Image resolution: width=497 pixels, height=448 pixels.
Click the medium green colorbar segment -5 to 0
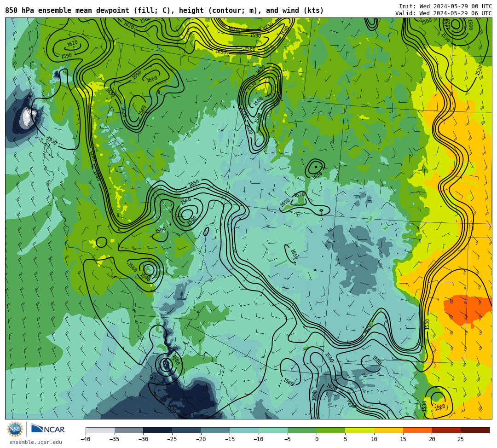pyautogui.click(x=302, y=430)
